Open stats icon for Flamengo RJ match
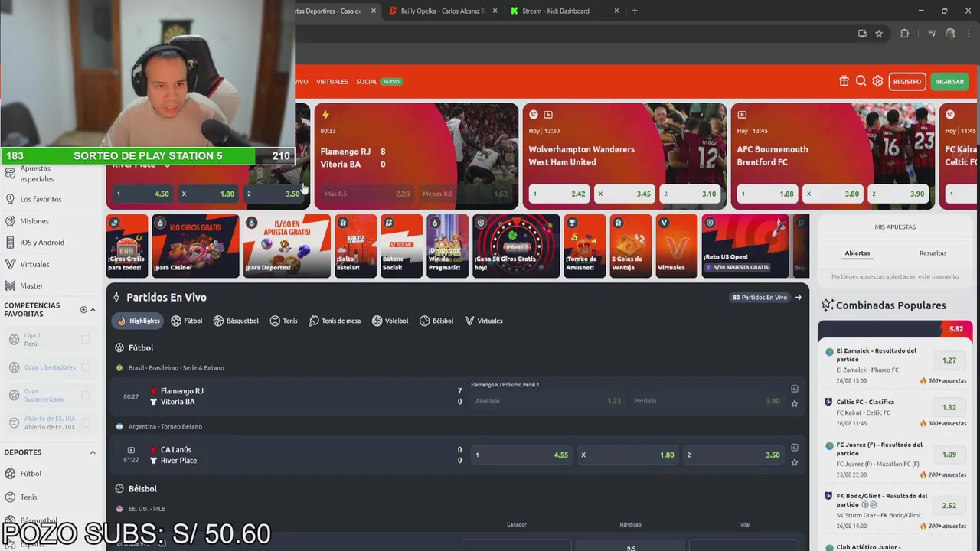This screenshot has height=551, width=980. coord(795,389)
